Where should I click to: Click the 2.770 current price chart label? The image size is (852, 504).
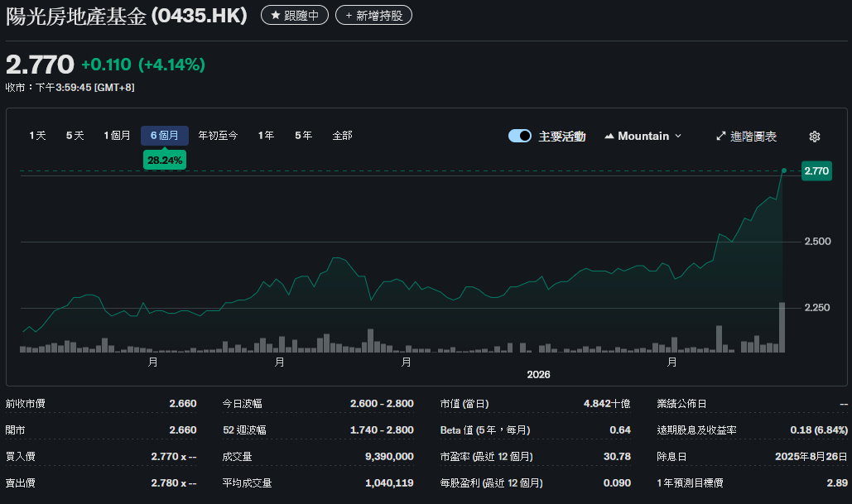pyautogui.click(x=816, y=171)
